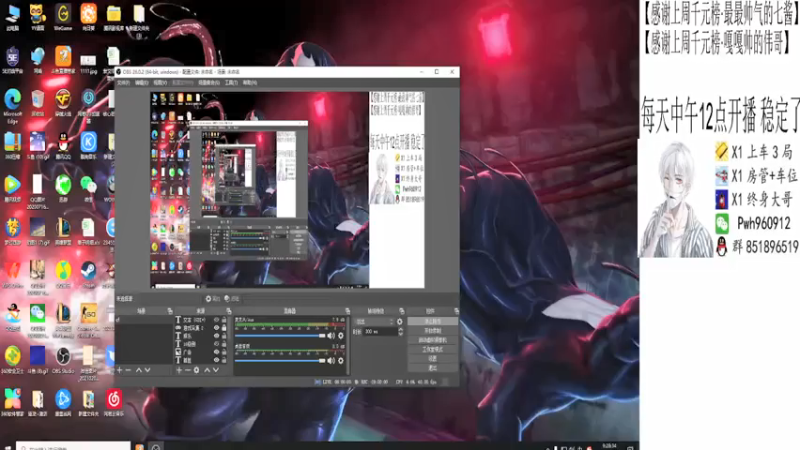The height and width of the screenshot is (450, 800).
Task: Open the Windows Start button
Action: pos(7,447)
